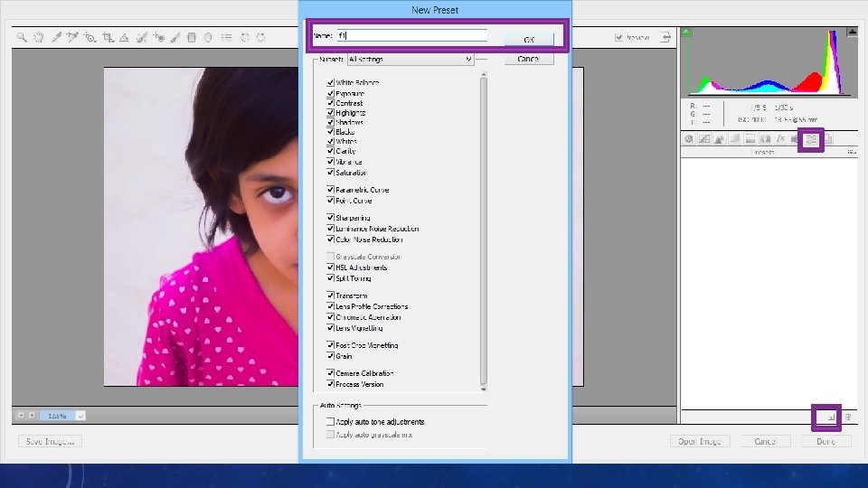The image size is (868, 488).
Task: Click the settings list scrollbar up arrow
Action: (483, 75)
